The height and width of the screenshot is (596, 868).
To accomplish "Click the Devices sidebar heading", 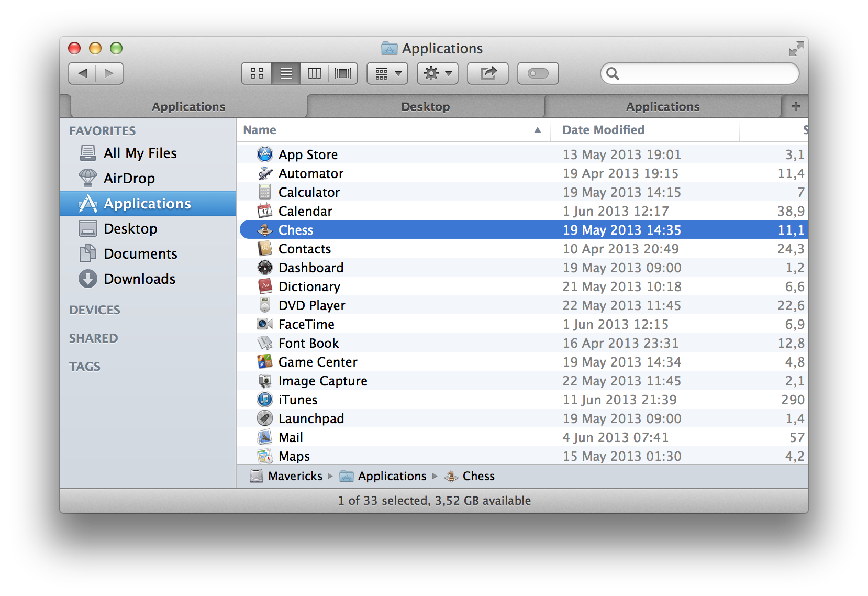I will tap(95, 310).
